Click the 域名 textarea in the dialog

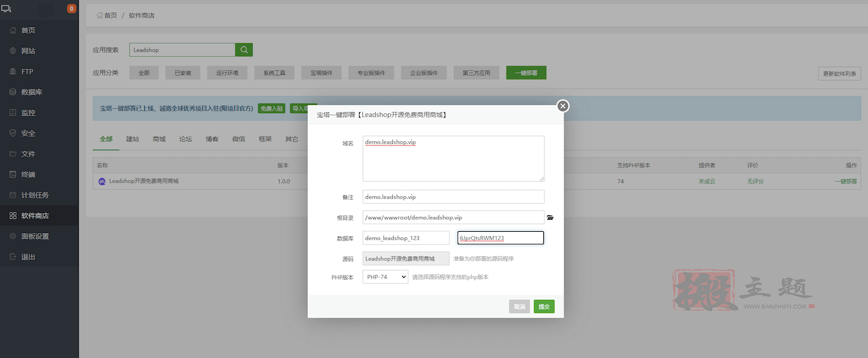click(x=453, y=159)
